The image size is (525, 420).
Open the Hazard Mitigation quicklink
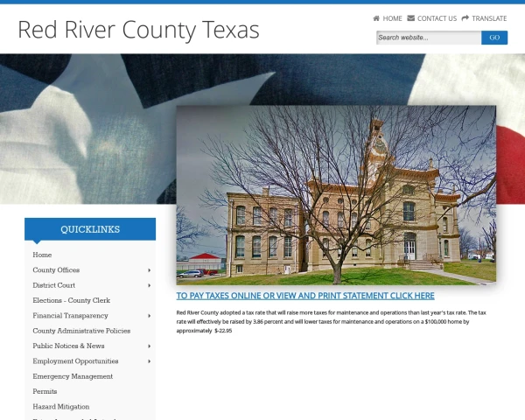point(61,407)
